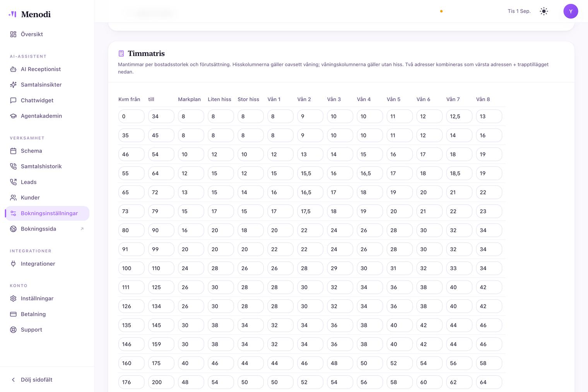
Task: Edit Kvm från field showing 46
Action: 131,154
